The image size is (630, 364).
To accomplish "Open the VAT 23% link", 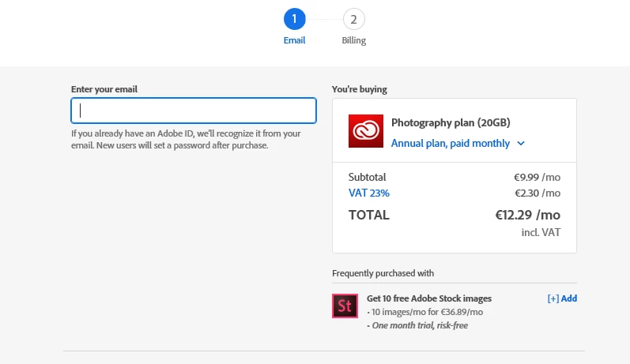I will pos(369,193).
